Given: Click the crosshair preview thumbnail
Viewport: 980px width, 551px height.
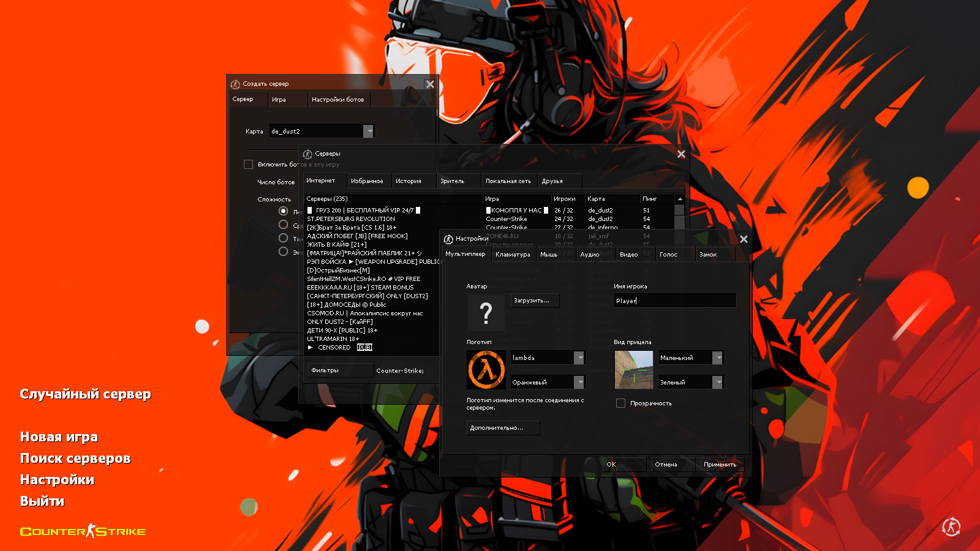Looking at the screenshot, I should [x=633, y=370].
